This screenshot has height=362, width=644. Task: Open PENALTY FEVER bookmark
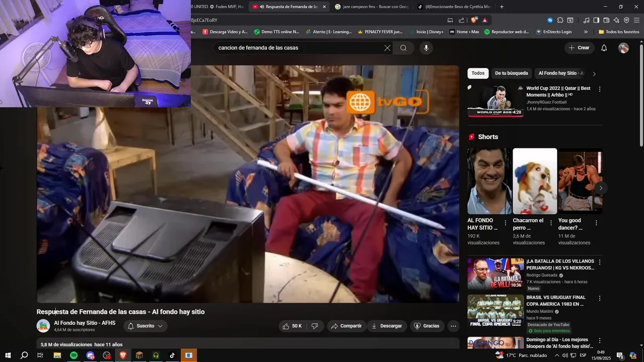[x=380, y=32]
